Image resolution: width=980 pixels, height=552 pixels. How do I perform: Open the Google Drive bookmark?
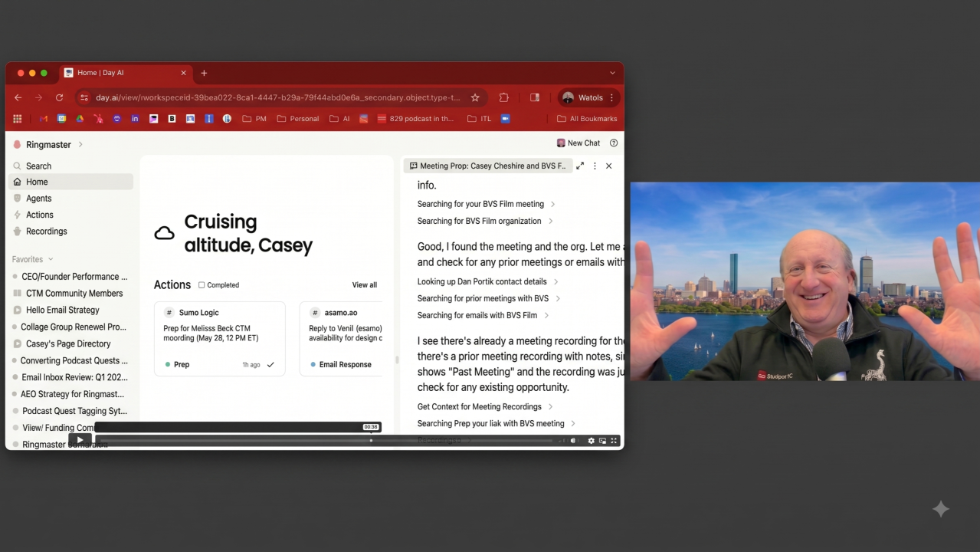tap(80, 119)
